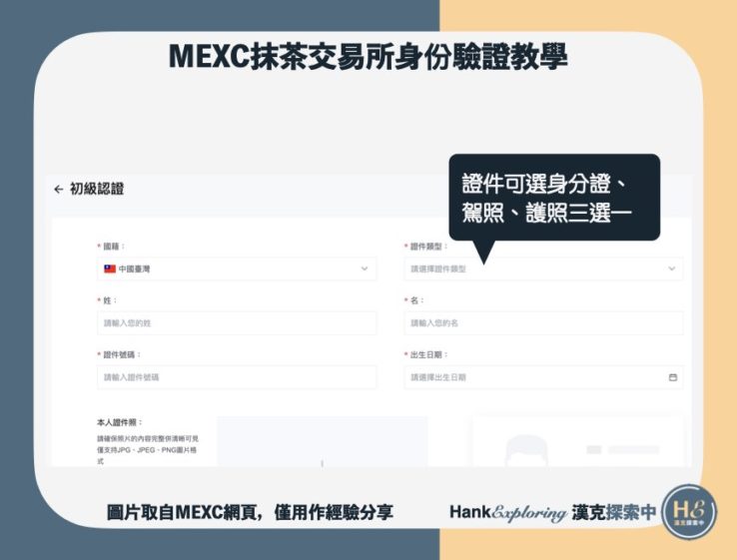
Task: Click the 出生日期 birth date field
Action: [543, 377]
